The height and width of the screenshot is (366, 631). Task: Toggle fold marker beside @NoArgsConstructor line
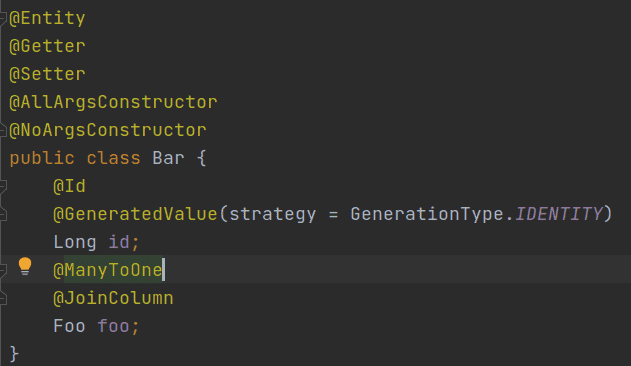3,130
